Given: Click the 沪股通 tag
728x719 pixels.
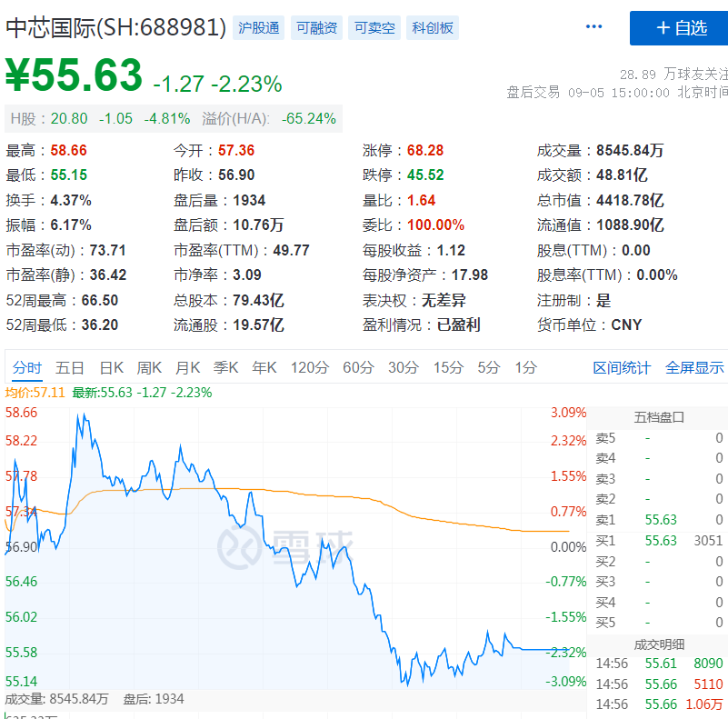Looking at the screenshot, I should [258, 28].
